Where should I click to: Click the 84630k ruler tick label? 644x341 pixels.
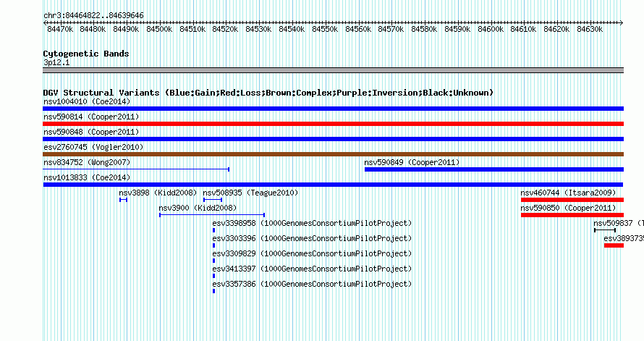[x=590, y=29]
